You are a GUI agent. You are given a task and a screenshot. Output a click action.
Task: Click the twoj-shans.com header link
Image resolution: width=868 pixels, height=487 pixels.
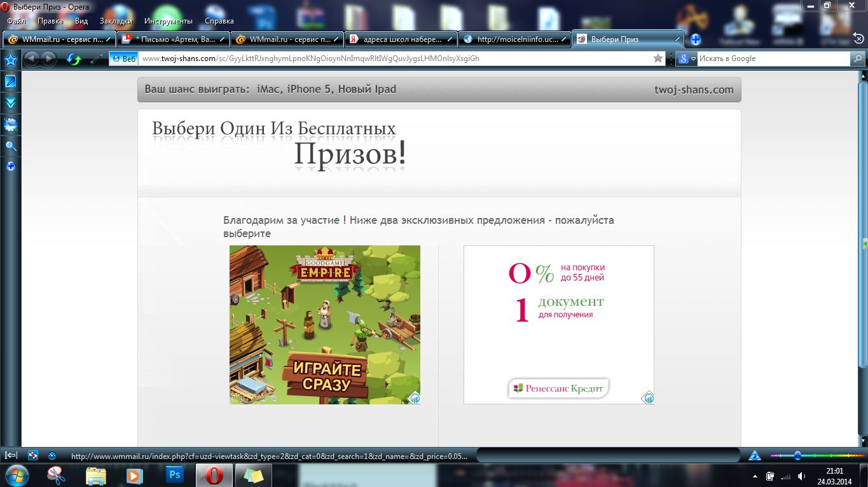coord(694,90)
